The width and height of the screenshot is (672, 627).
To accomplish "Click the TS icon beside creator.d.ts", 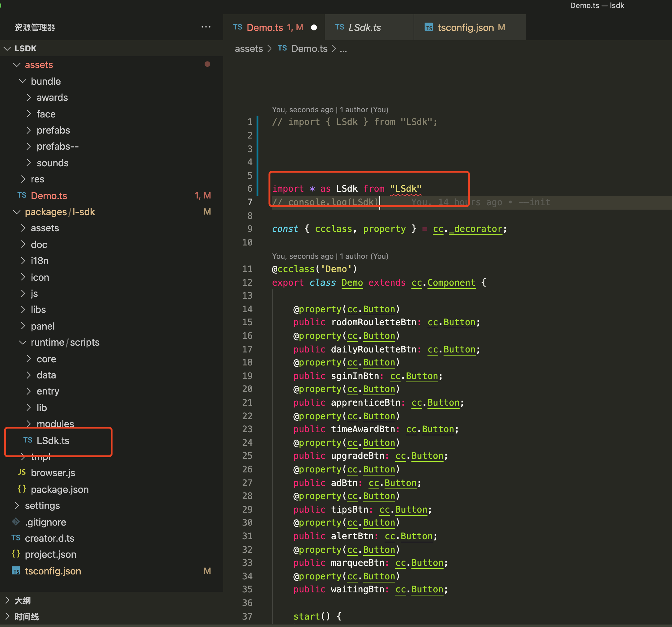I will coord(16,538).
